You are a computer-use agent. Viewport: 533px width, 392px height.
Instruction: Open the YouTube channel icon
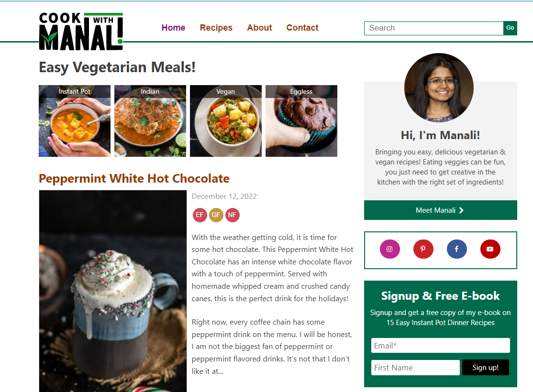(x=490, y=249)
